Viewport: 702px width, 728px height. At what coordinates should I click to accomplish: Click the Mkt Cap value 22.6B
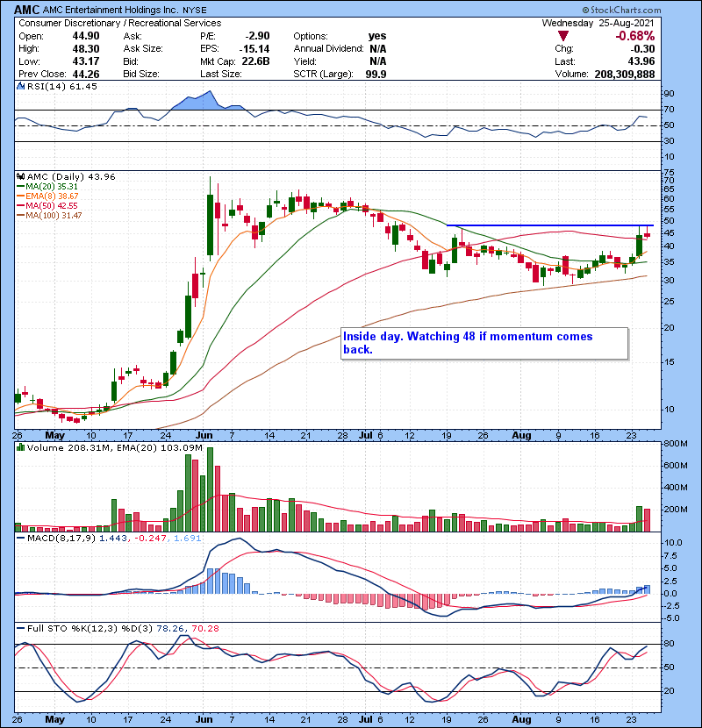255,61
